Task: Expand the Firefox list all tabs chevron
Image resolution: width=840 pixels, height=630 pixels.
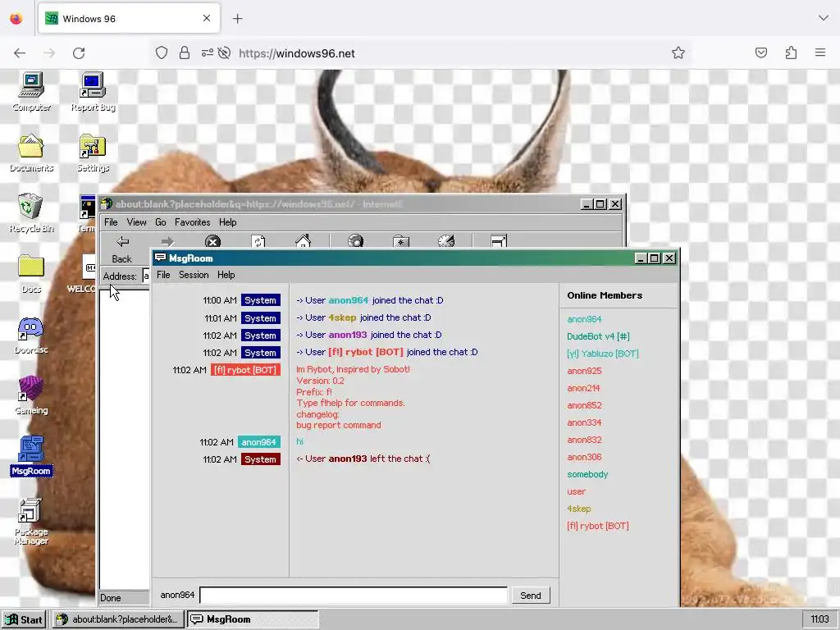Action: point(824,18)
